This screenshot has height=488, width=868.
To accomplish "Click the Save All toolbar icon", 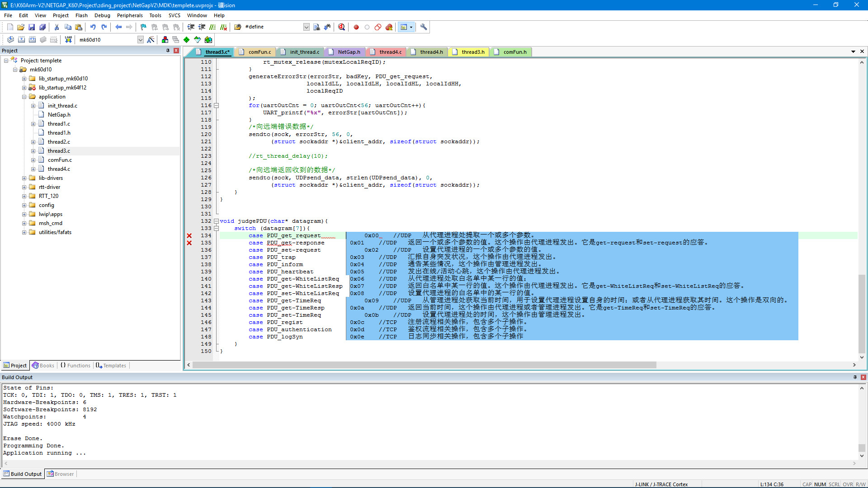I will tap(42, 27).
